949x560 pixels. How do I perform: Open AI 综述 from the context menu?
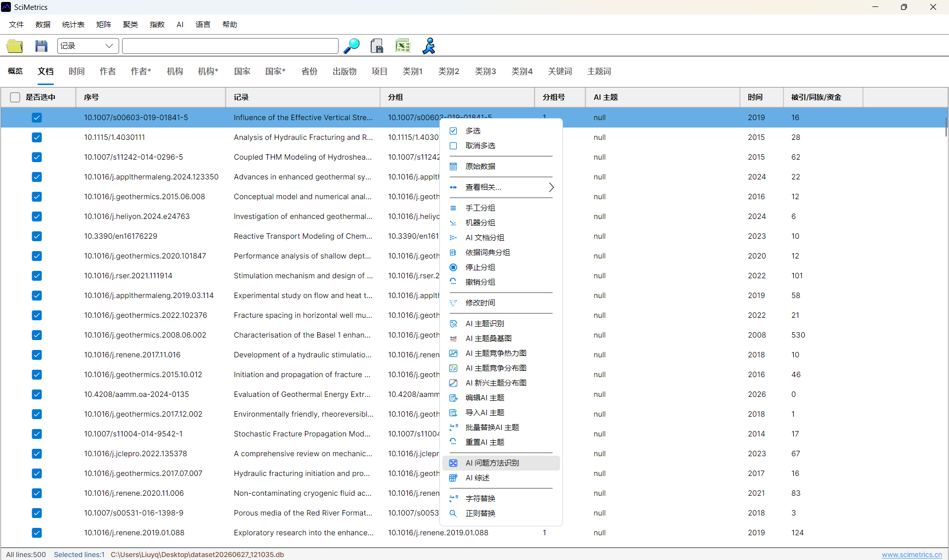coord(501,478)
